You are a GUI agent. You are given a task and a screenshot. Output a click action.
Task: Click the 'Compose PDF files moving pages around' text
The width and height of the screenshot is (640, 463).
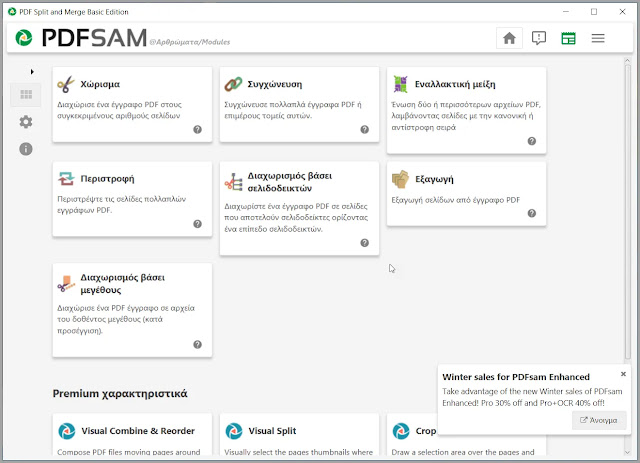coord(129,452)
